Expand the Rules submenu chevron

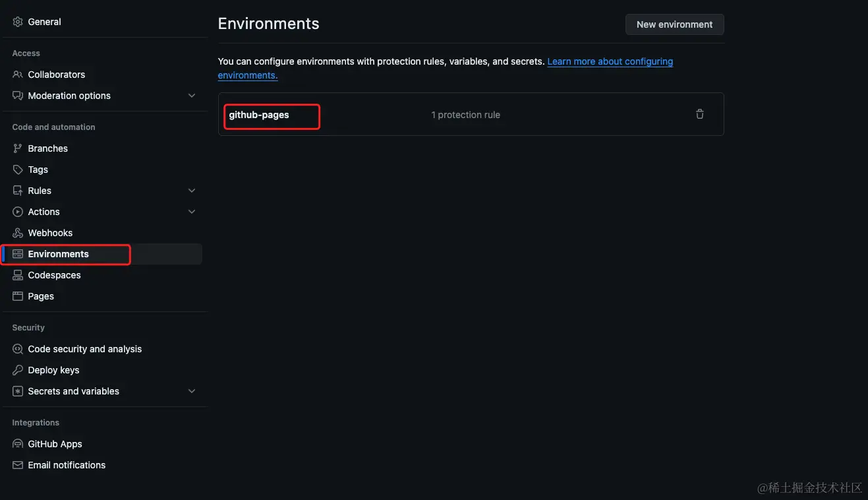pos(192,191)
